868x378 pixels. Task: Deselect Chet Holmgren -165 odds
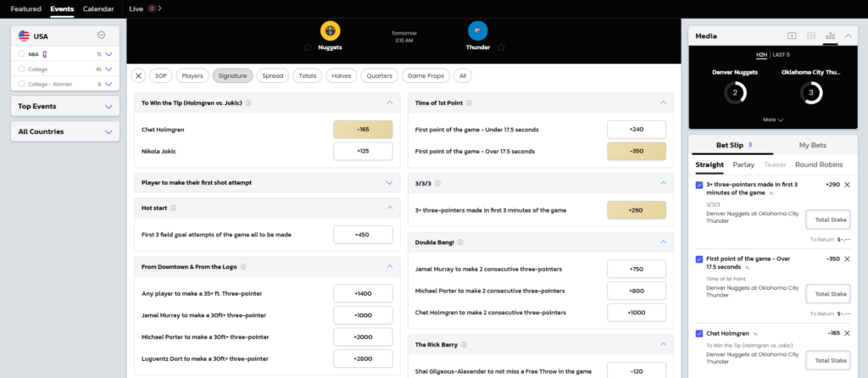pyautogui.click(x=363, y=130)
